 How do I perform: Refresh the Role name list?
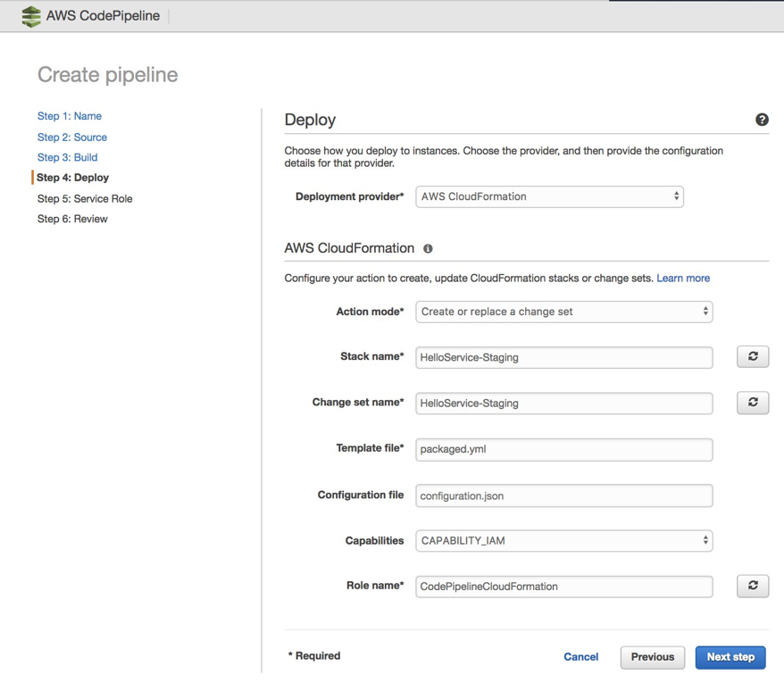[753, 587]
